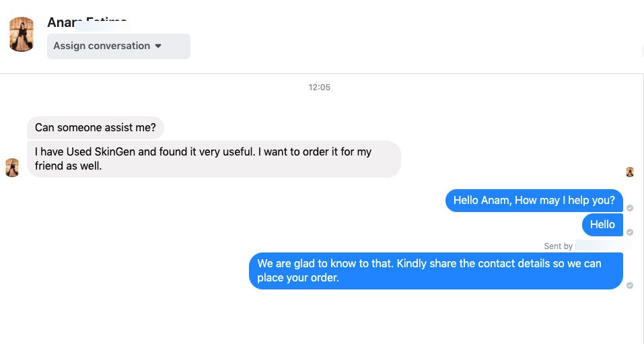Select the blue 'Hello' message bubble
This screenshot has width=644, height=344.
[602, 225]
